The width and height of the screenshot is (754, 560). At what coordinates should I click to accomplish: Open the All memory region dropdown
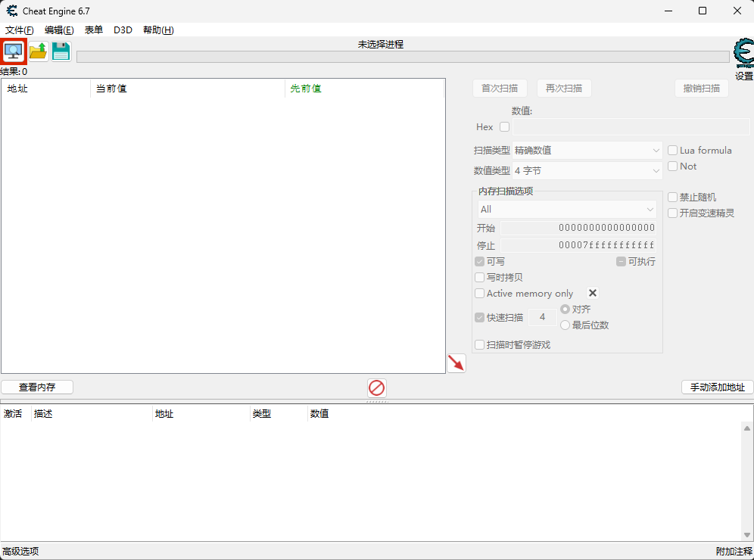[566, 210]
